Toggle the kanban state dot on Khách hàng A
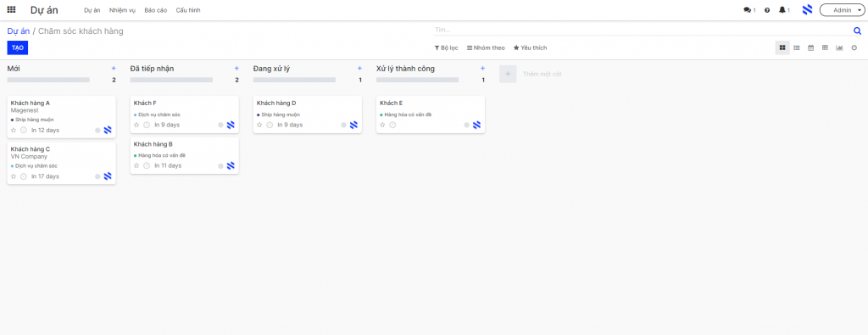868x335 pixels. tap(98, 130)
